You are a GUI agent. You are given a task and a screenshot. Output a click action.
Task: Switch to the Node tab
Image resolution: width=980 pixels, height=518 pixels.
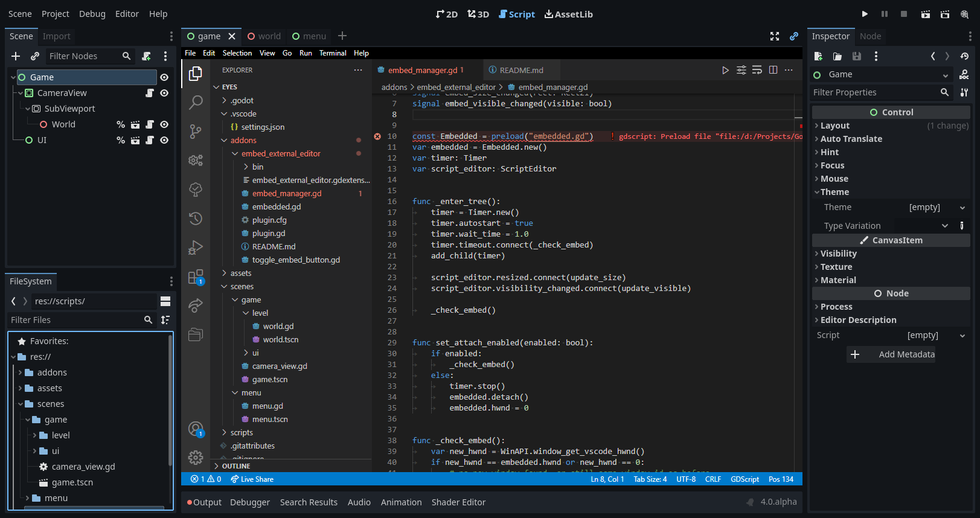(x=870, y=36)
